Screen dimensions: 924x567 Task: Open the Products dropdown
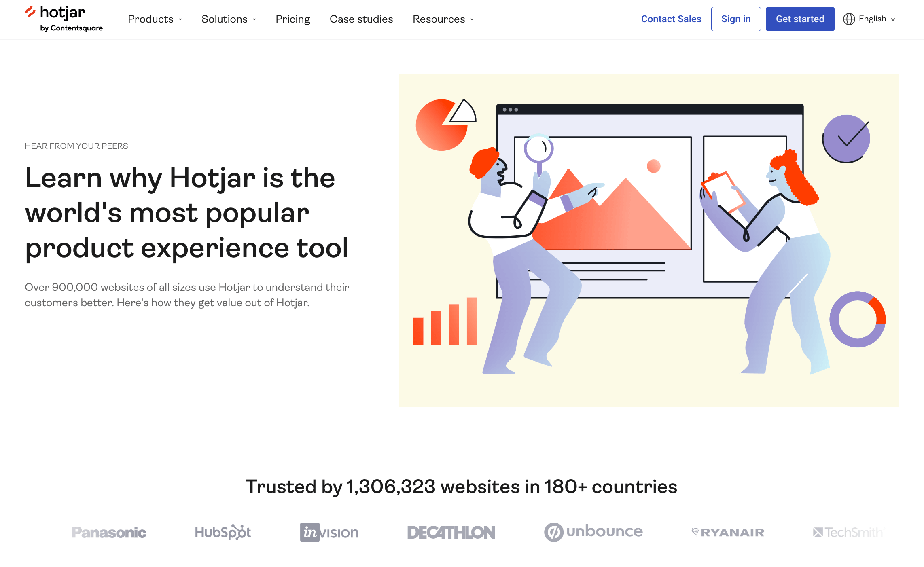pyautogui.click(x=155, y=19)
